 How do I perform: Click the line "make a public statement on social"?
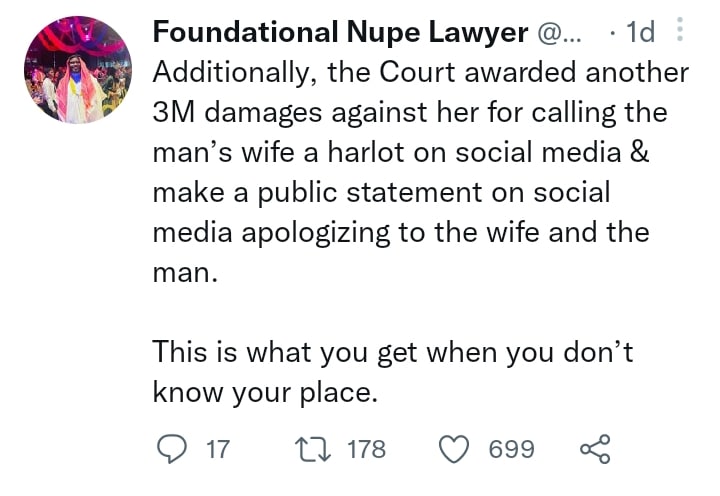coord(380,192)
